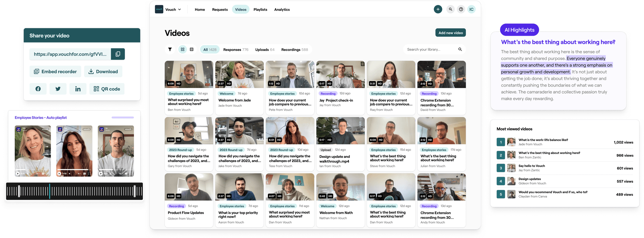Share the video on Facebook
The image size is (644, 238).
(x=38, y=89)
